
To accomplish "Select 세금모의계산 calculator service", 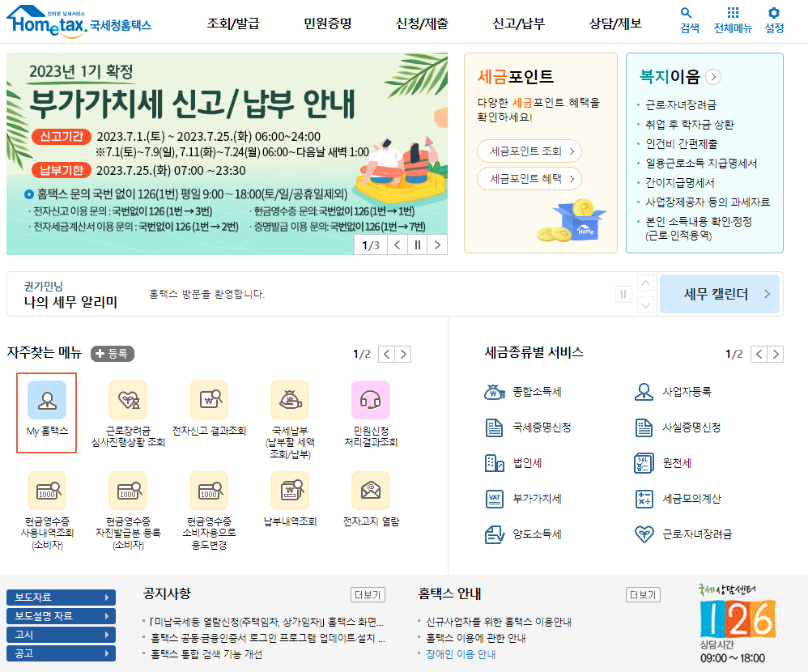I will (x=678, y=499).
